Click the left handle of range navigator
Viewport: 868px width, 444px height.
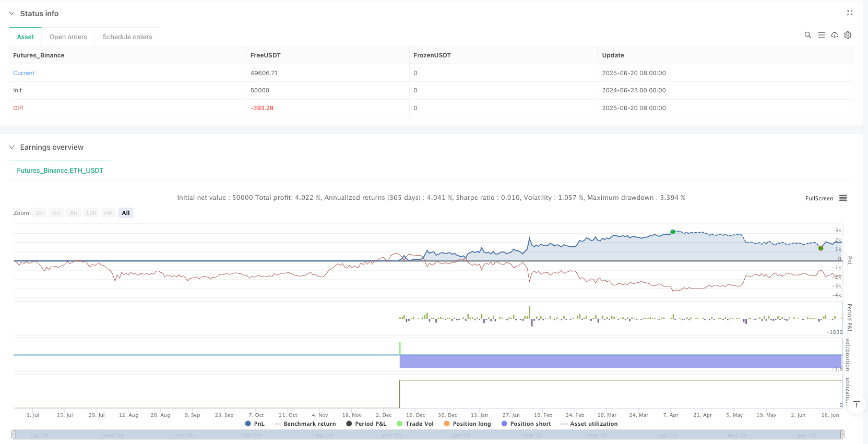(x=14, y=434)
